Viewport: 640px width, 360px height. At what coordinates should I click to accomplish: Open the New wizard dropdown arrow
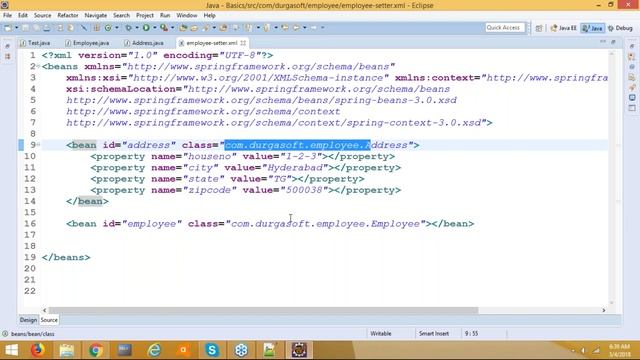pyautogui.click(x=16, y=28)
